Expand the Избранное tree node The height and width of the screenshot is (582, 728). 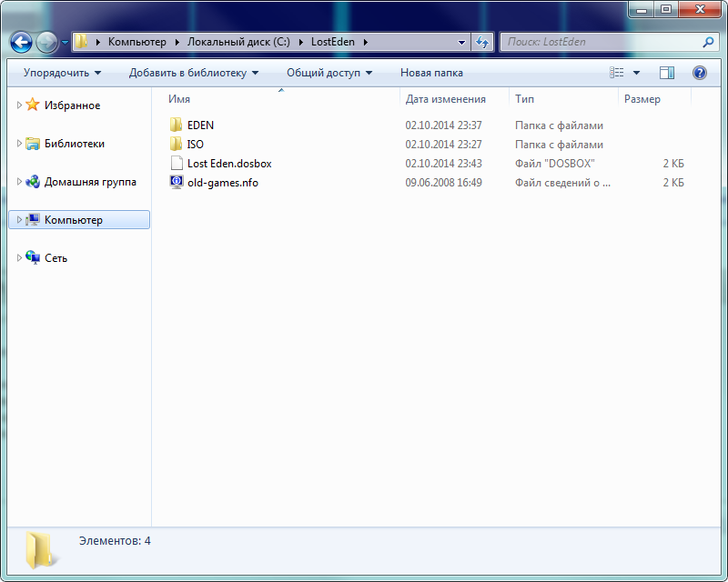click(x=19, y=105)
